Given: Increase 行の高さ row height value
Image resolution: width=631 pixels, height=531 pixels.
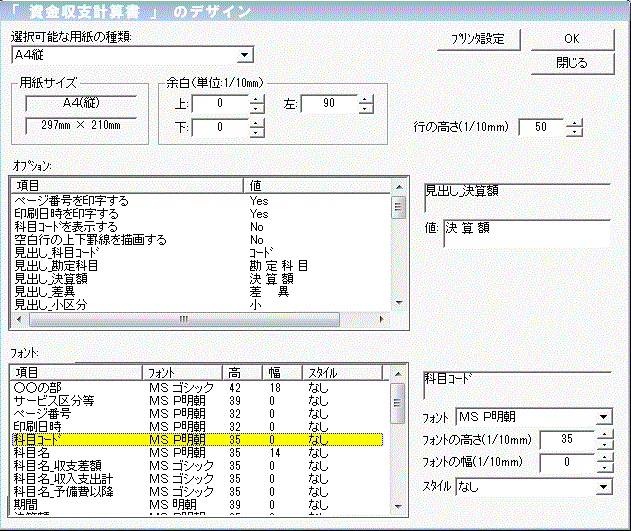Looking at the screenshot, I should [x=574, y=123].
